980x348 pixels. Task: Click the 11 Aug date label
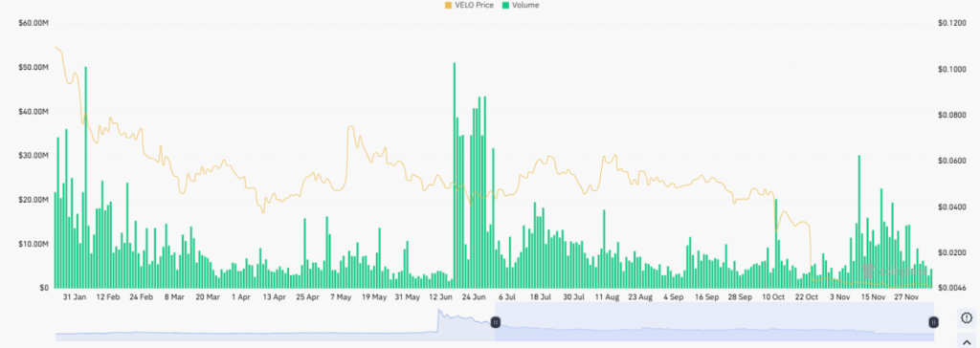coord(607,297)
